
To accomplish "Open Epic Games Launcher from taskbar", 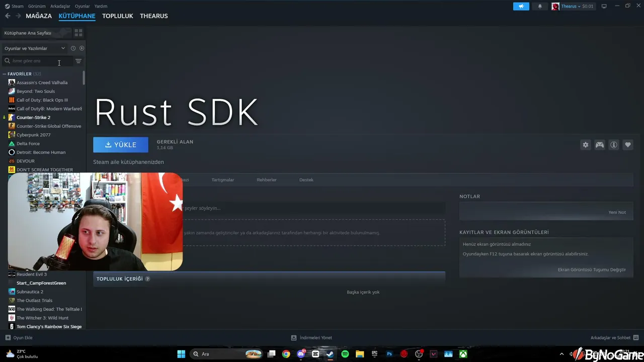I will [374, 354].
